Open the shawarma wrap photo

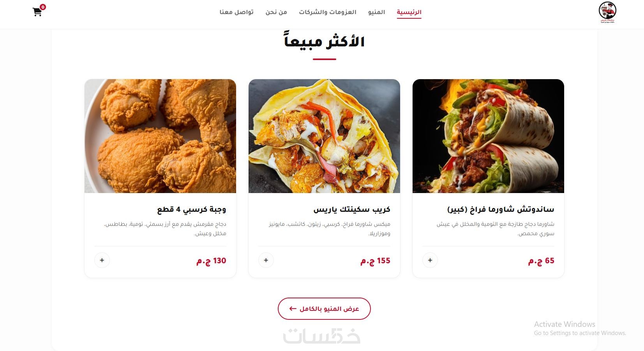(x=488, y=136)
